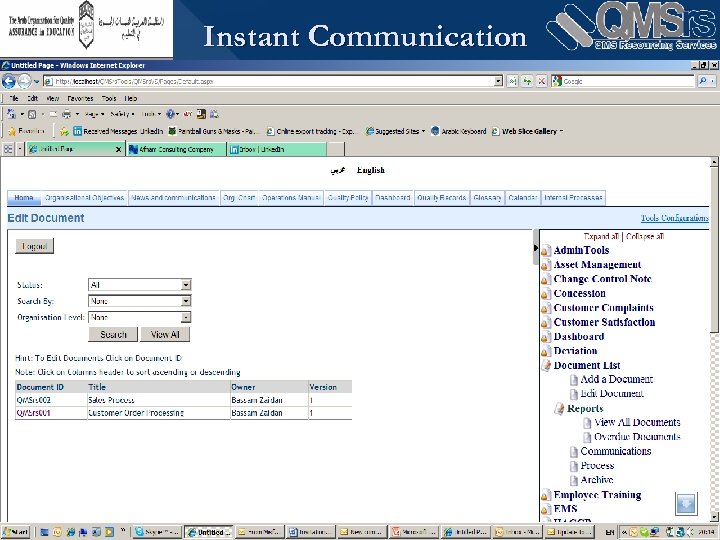Open the Search By dropdown
The image size is (720, 540).
140,301
